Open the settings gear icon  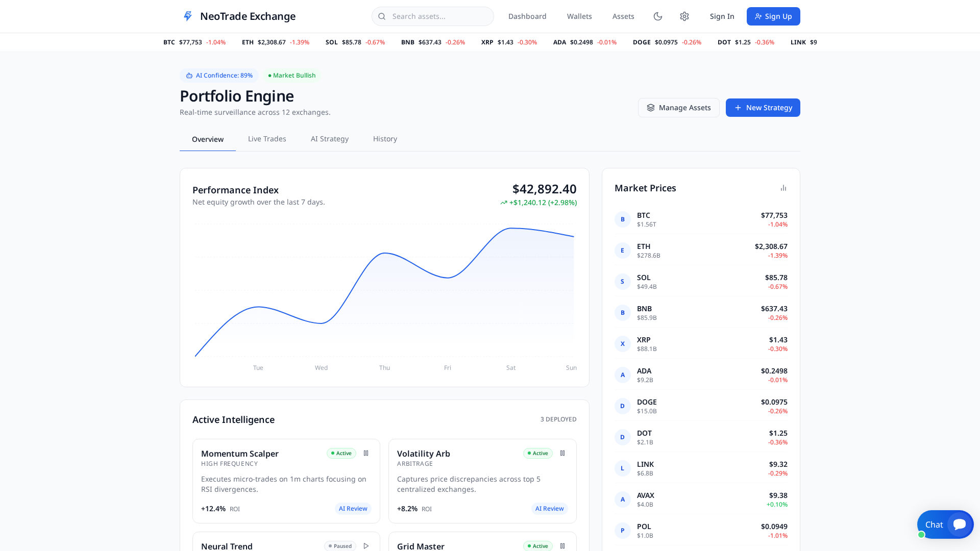[684, 16]
